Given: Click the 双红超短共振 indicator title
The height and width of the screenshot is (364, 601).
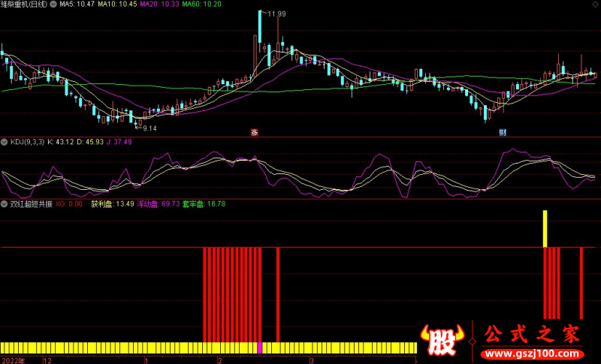Looking at the screenshot, I should pos(30,203).
